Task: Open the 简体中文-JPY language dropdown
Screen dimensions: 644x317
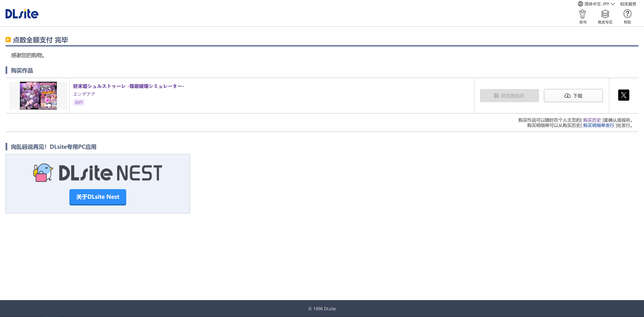Action: (x=596, y=4)
